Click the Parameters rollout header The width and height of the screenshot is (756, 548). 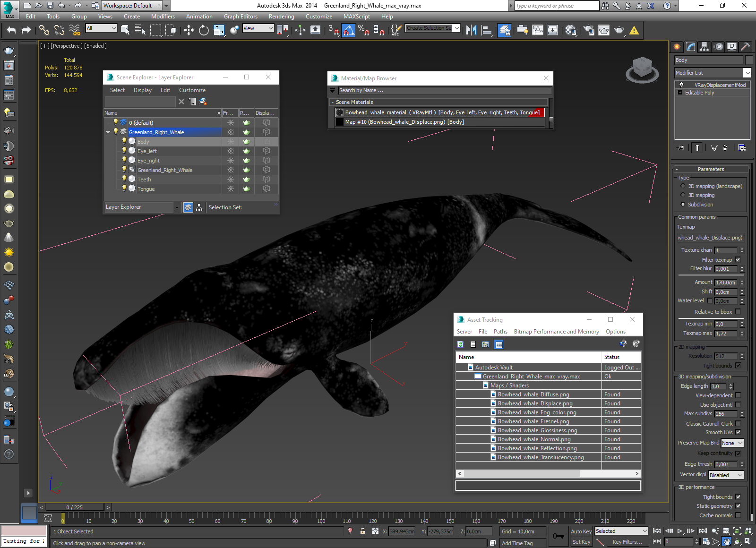(711, 169)
